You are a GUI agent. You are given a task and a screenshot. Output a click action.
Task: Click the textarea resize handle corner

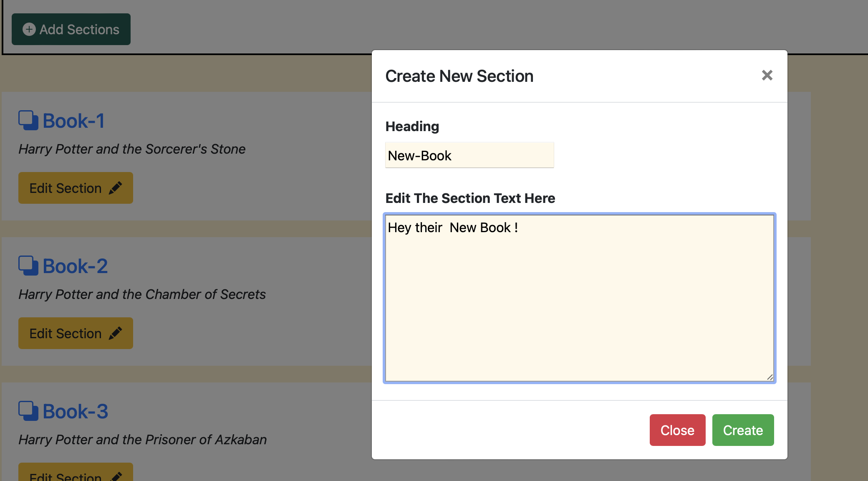[770, 377]
